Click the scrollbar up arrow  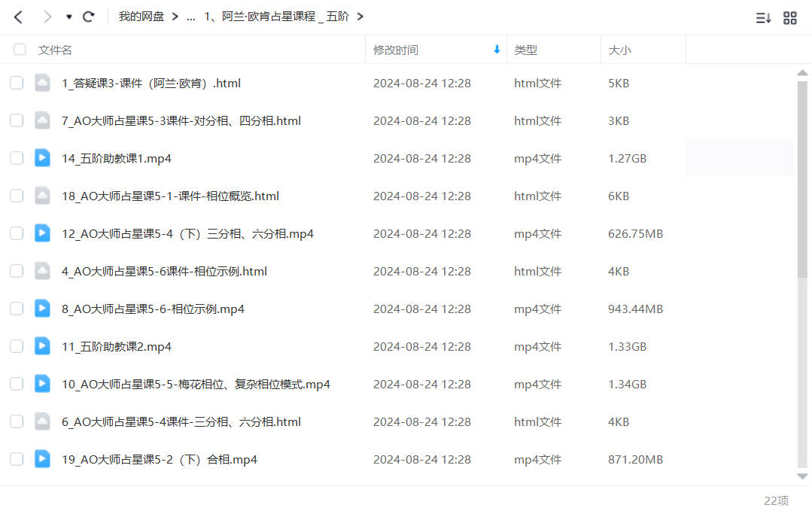click(x=802, y=73)
